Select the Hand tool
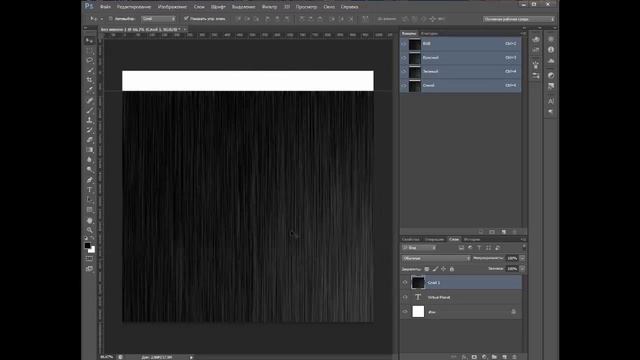This screenshot has height=360, width=640. [89, 220]
